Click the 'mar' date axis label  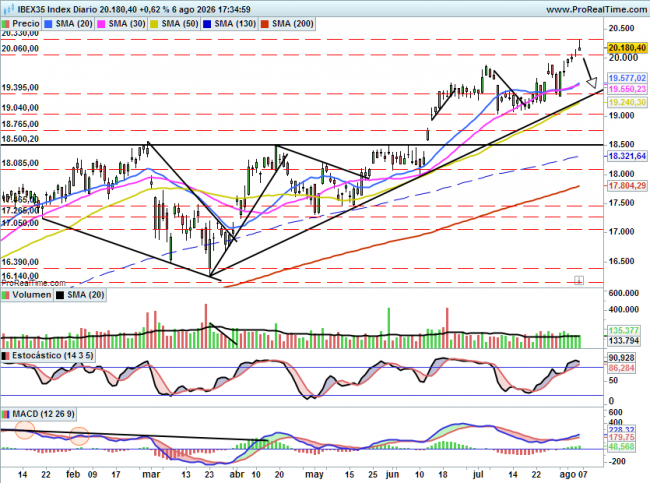point(151,474)
